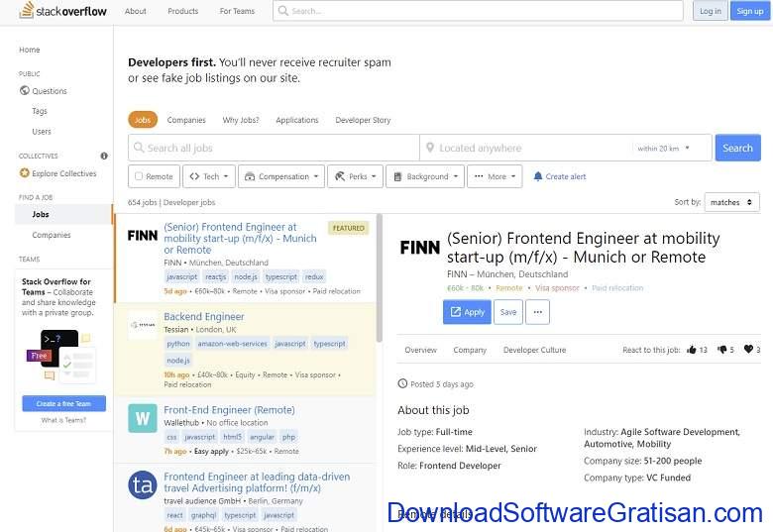
Task: Open the Sort by matches dropdown
Action: [732, 202]
